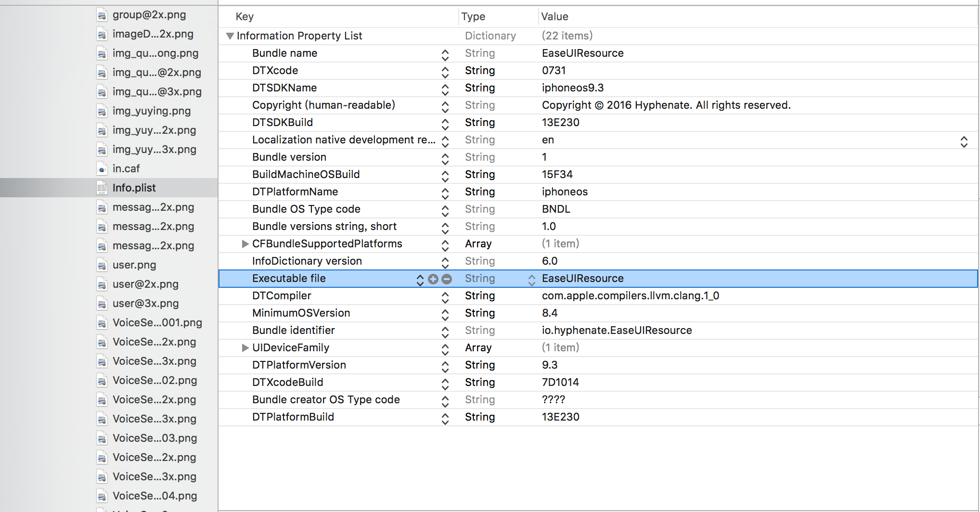The height and width of the screenshot is (512, 980).
Task: Expand the UIDeviceFamily array
Action: [x=245, y=348]
